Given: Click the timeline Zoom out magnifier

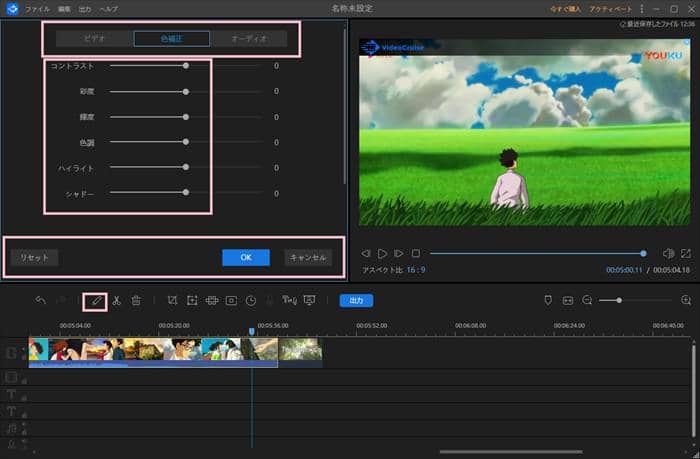Looking at the screenshot, I should 588,300.
